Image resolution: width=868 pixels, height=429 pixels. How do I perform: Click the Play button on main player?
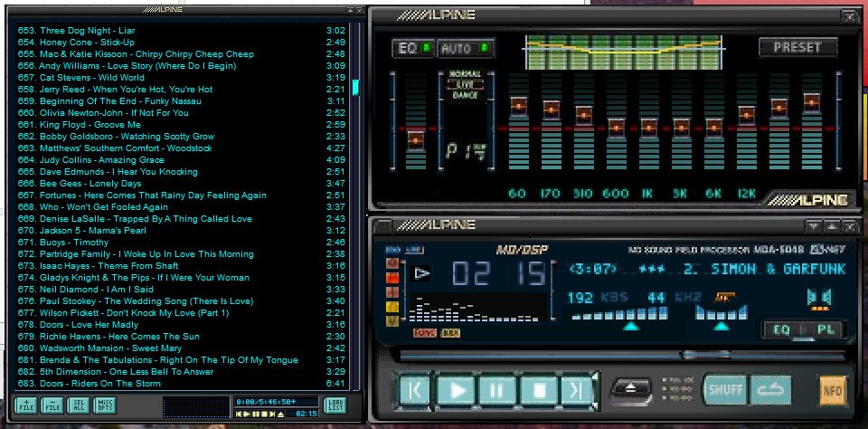(456, 391)
